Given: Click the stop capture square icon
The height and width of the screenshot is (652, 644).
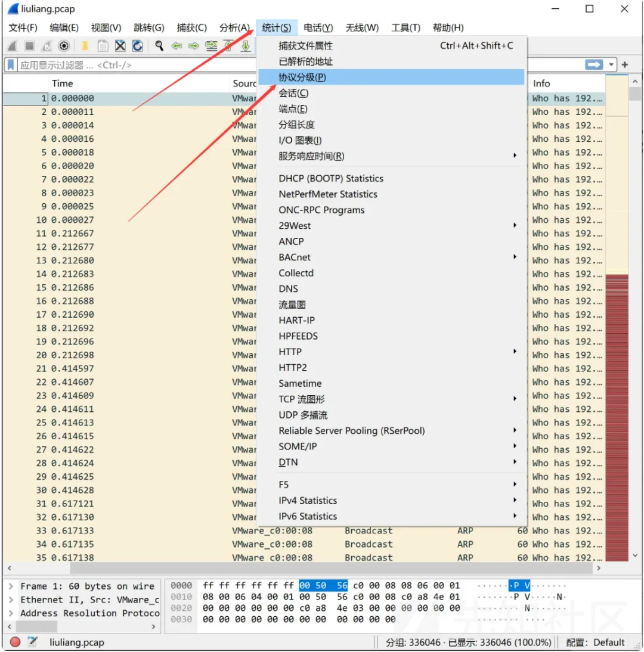Looking at the screenshot, I should [29, 46].
